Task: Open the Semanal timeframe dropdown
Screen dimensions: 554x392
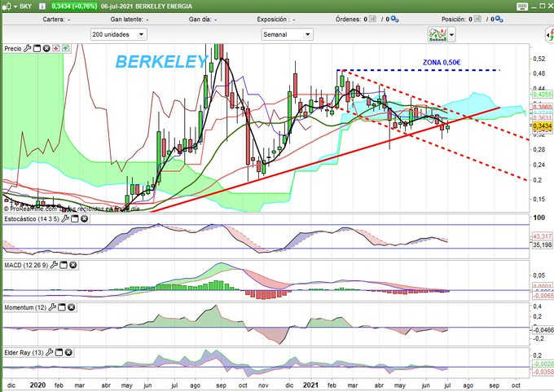Action: [287, 35]
